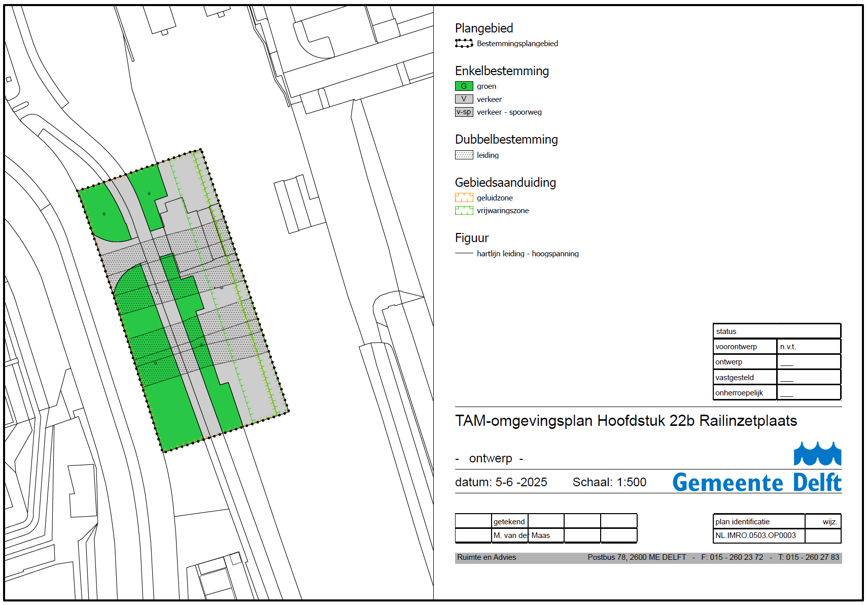Click the 'voorontwerp' status cell
Image resolution: width=868 pixels, height=605 pixels.
745,347
